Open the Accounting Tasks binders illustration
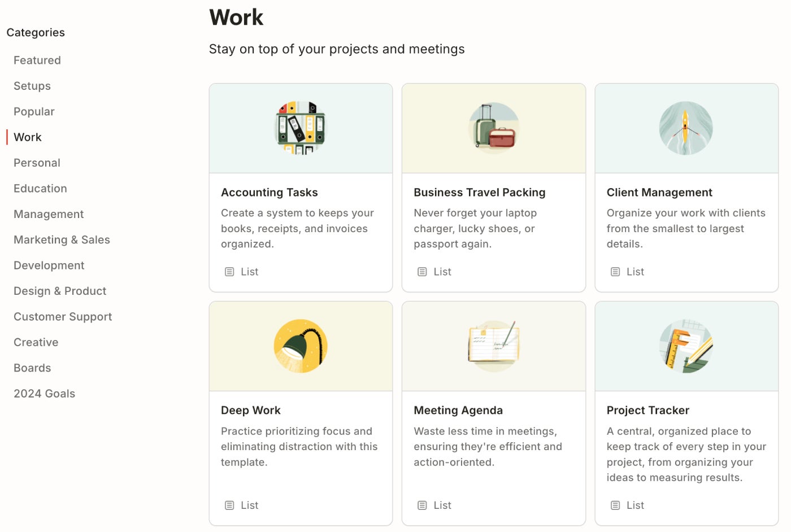Image resolution: width=791 pixels, height=532 pixels. click(x=301, y=128)
